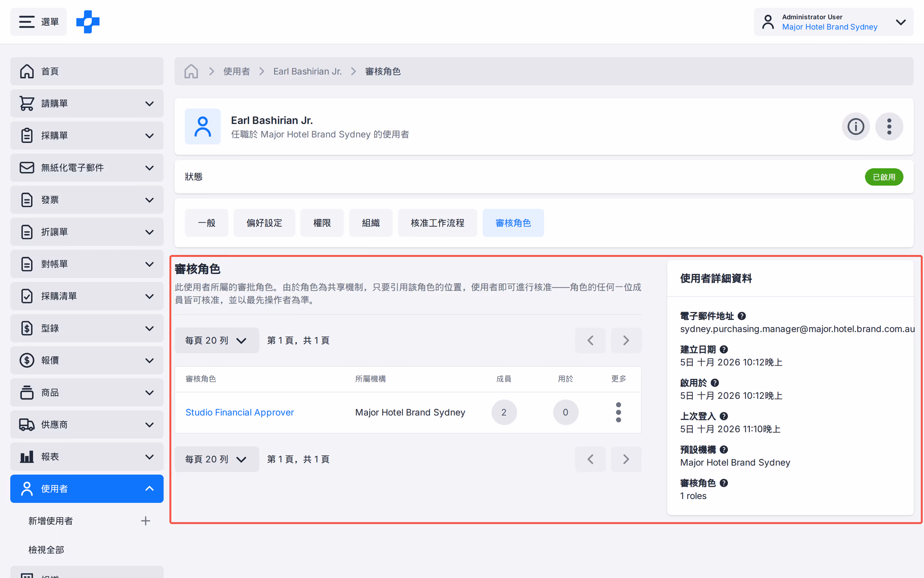
Task: Switch to the 一般 tab
Action: click(x=206, y=223)
